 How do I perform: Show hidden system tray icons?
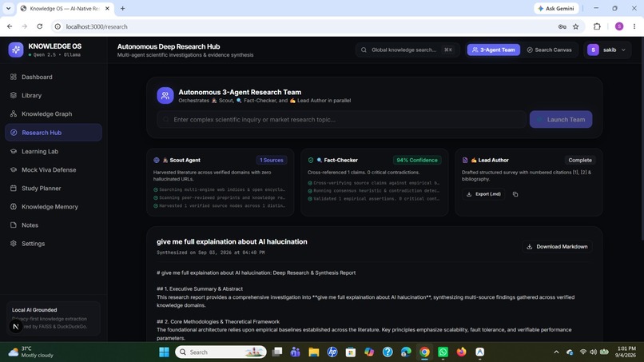556,352
